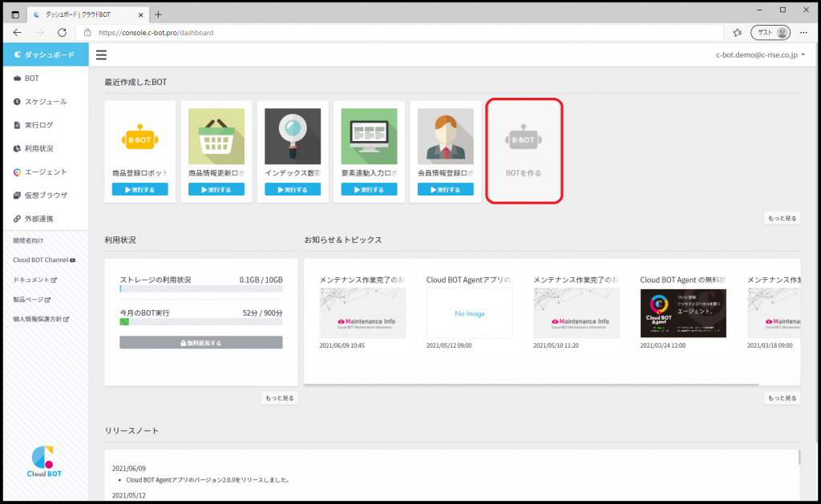Click the yellow B-BOT icon of 商品登録ロボット
Image resolution: width=821 pixels, height=504 pixels.
pos(140,137)
